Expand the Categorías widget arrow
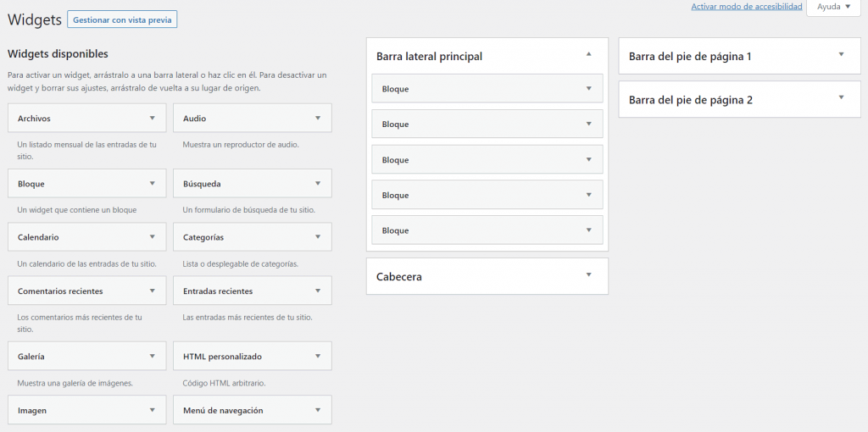This screenshot has height=432, width=868. pyautogui.click(x=318, y=237)
